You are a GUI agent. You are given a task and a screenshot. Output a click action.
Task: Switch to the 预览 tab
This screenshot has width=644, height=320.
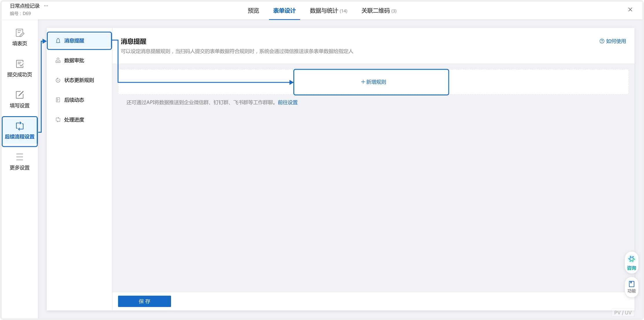(x=253, y=10)
